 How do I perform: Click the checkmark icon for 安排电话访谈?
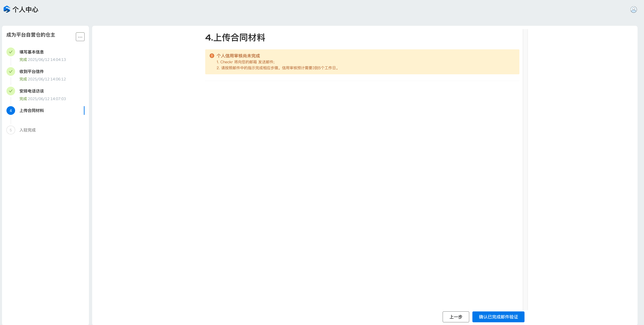(x=11, y=91)
